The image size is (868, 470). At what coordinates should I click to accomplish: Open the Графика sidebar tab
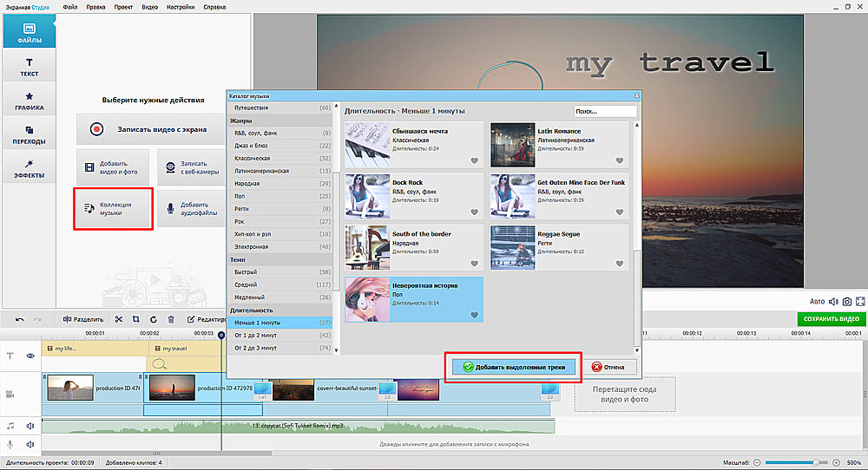click(29, 101)
